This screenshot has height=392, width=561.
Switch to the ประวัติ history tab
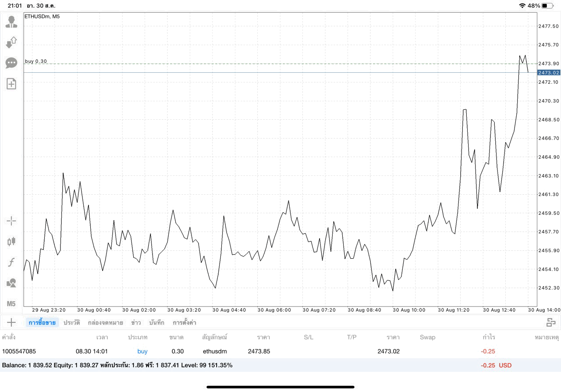click(71, 323)
